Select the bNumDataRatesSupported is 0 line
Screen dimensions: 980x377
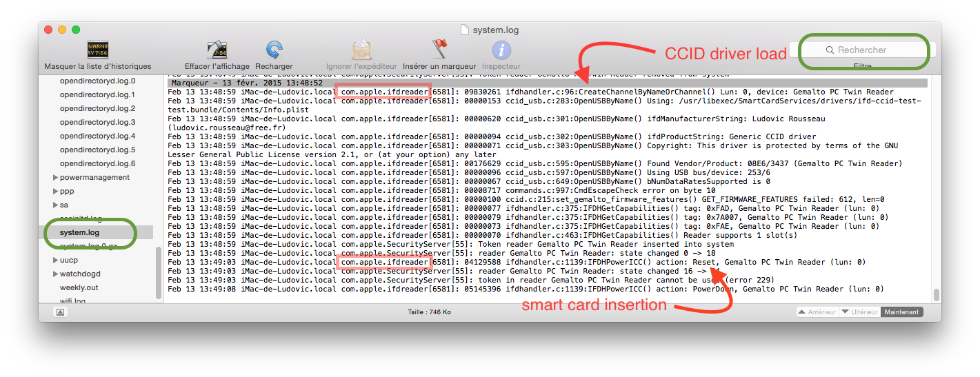coord(469,181)
